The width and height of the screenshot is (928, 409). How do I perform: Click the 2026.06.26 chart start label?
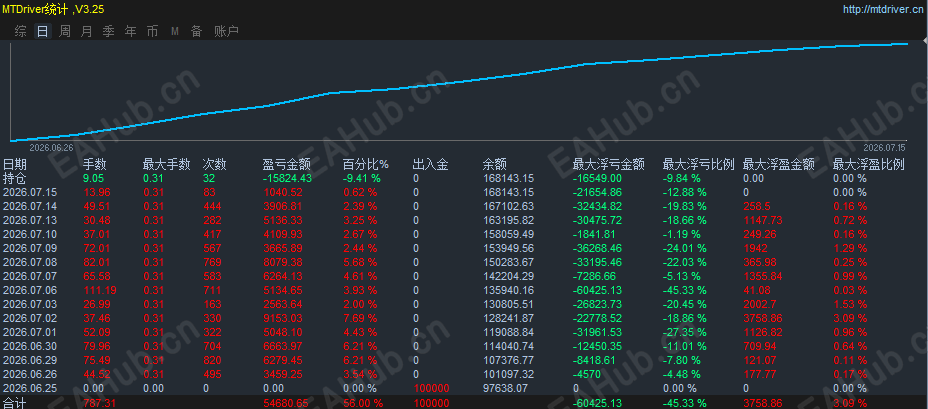51,147
